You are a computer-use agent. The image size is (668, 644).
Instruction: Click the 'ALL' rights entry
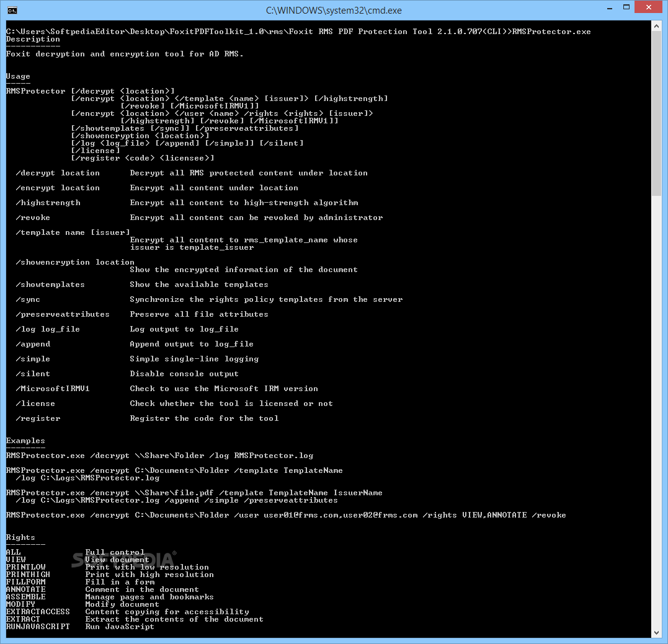tap(13, 552)
